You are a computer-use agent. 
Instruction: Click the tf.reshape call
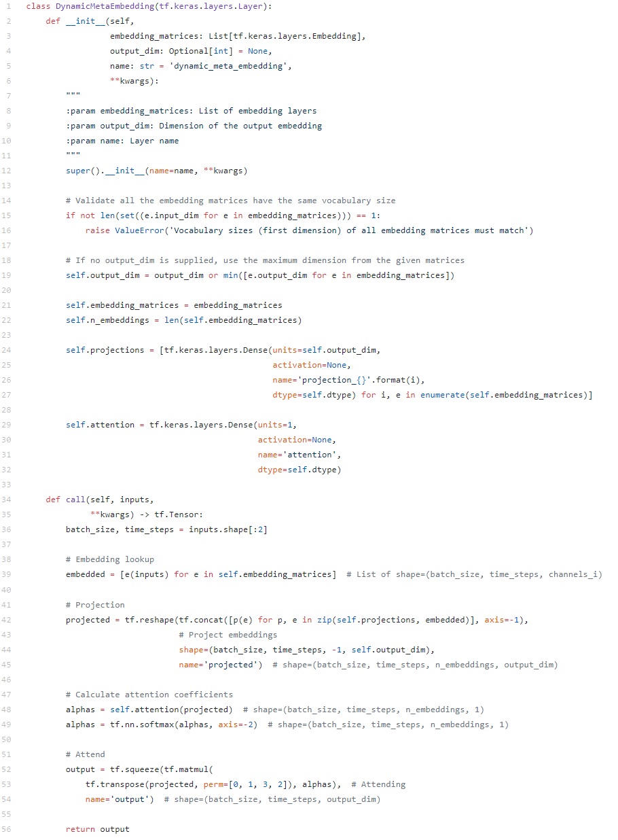(x=149, y=619)
